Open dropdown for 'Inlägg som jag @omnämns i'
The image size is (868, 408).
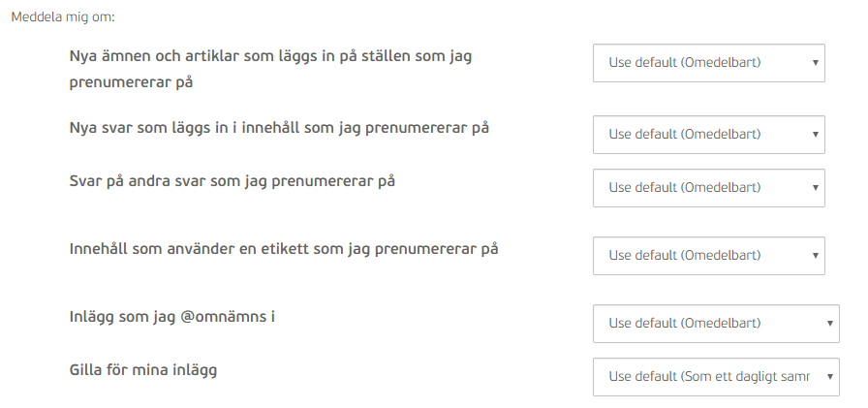click(x=715, y=324)
